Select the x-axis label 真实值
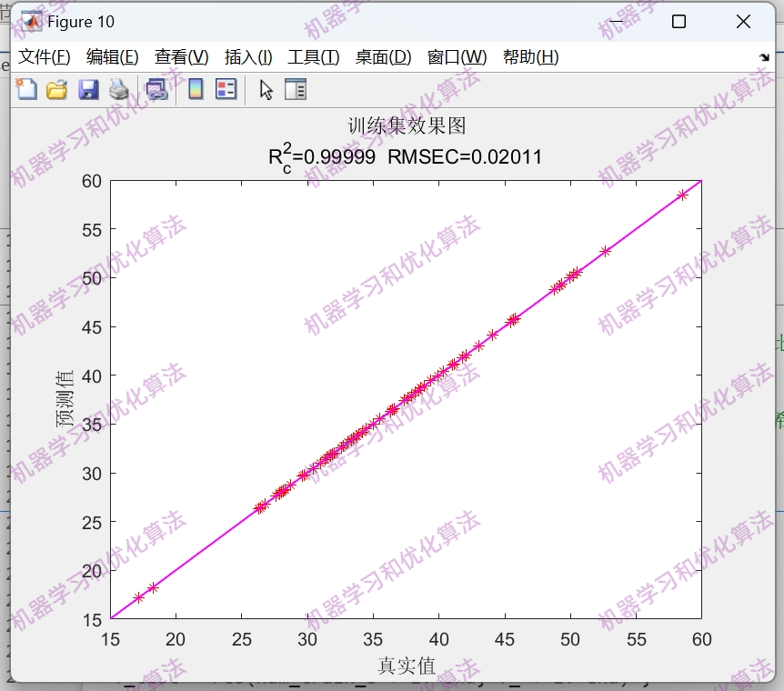784x691 pixels. 407,666
